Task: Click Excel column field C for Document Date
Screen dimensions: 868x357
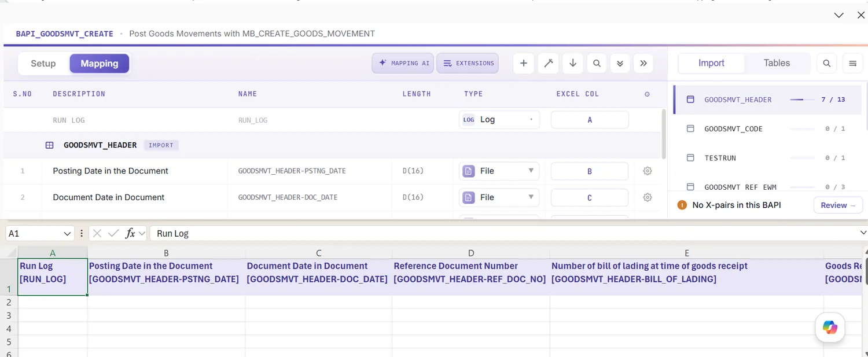Action: click(x=590, y=197)
